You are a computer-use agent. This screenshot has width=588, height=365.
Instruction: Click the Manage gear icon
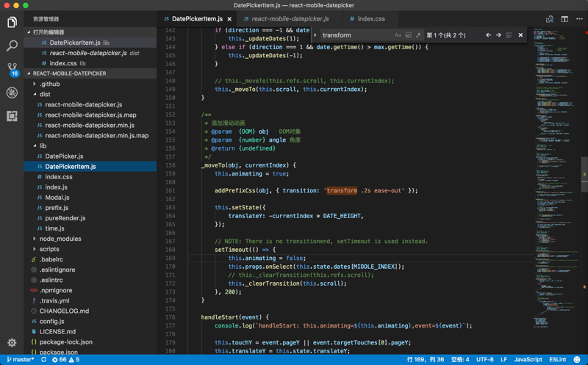point(12,342)
